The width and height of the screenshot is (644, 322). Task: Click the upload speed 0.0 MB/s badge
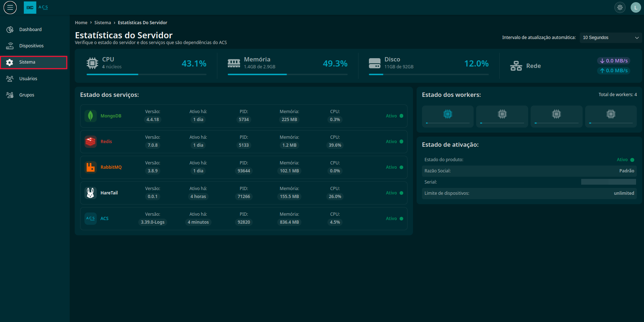[x=614, y=70]
